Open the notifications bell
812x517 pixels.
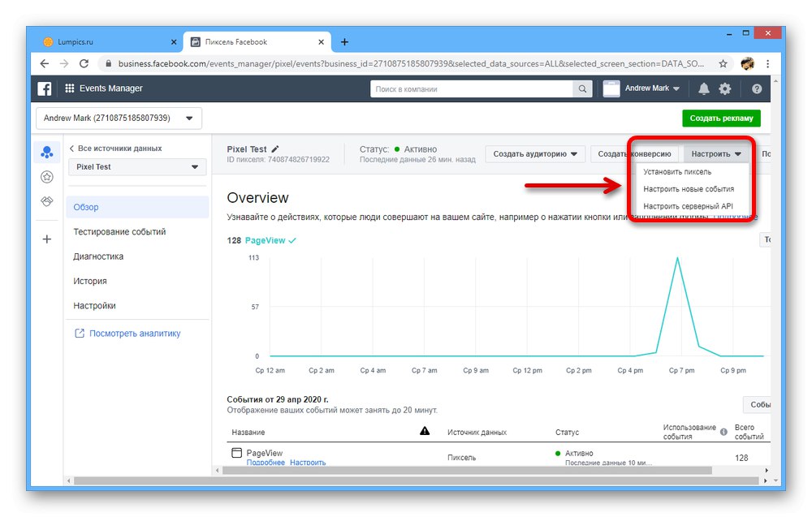[703, 89]
